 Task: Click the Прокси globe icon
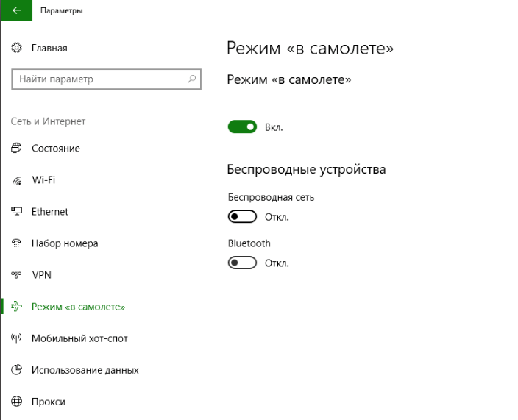16,402
